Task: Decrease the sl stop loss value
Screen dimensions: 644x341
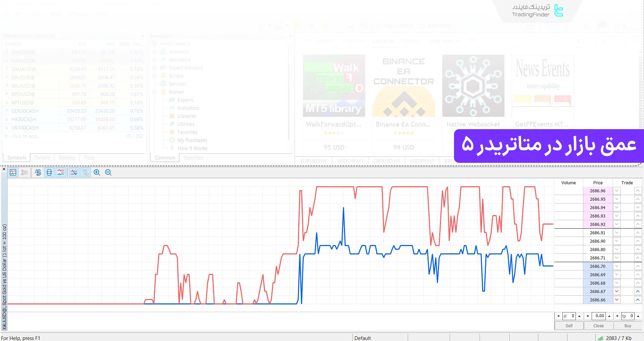Action: tap(558, 316)
